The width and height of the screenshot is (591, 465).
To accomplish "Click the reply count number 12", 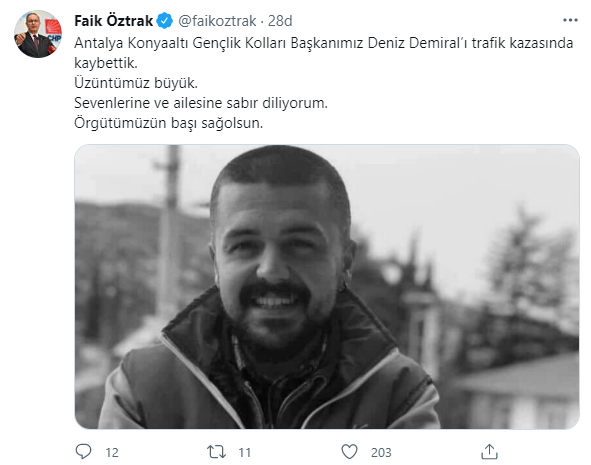I will pos(112,452).
